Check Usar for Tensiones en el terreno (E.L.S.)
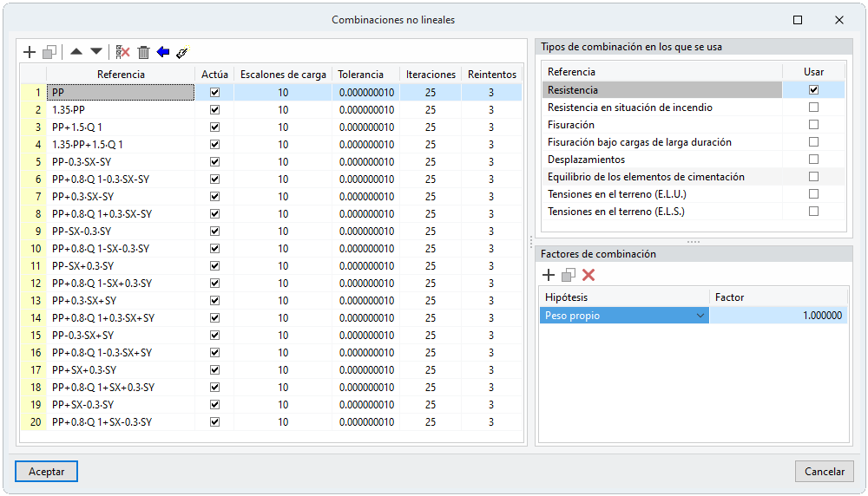868x496 pixels. point(813,212)
